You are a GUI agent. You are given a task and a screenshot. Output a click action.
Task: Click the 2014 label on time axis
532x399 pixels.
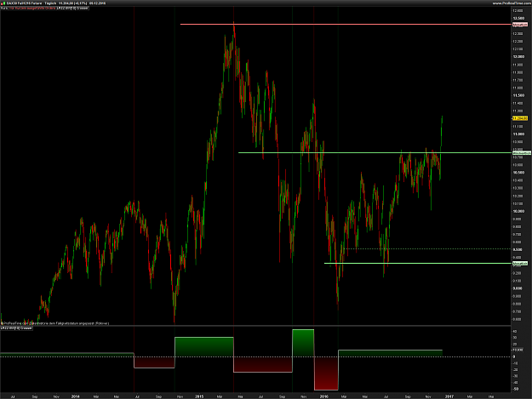[75, 396]
